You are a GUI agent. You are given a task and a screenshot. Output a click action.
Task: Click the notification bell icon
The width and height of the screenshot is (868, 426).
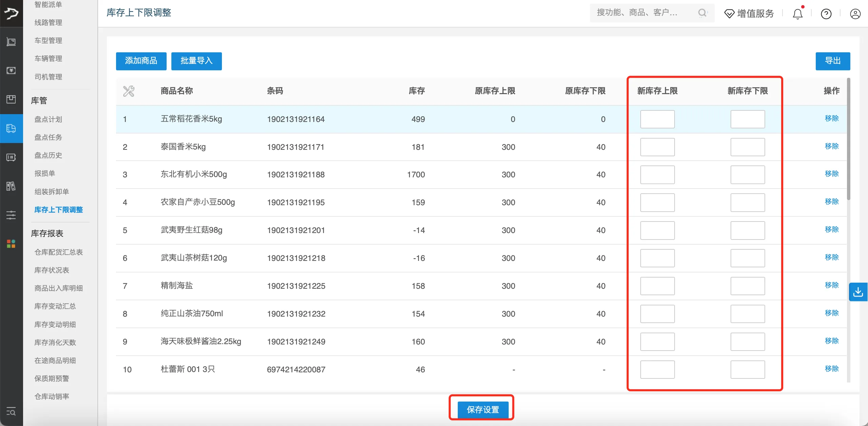click(797, 14)
